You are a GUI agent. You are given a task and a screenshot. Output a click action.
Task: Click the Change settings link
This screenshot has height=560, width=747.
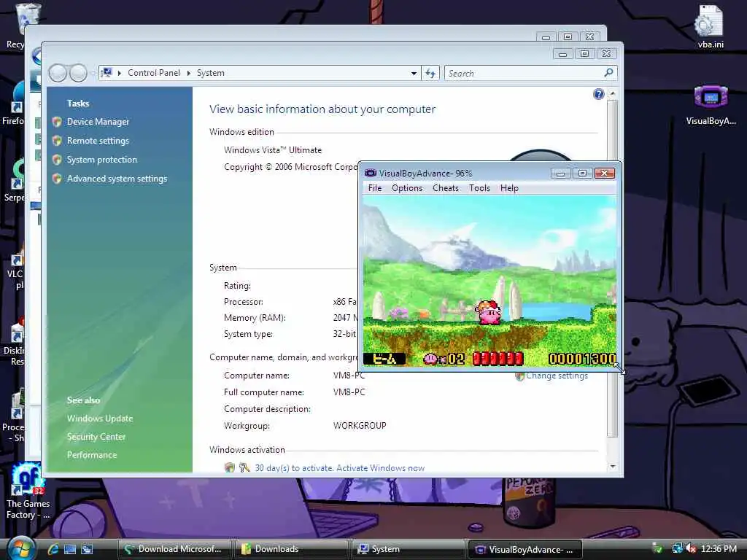[557, 376]
